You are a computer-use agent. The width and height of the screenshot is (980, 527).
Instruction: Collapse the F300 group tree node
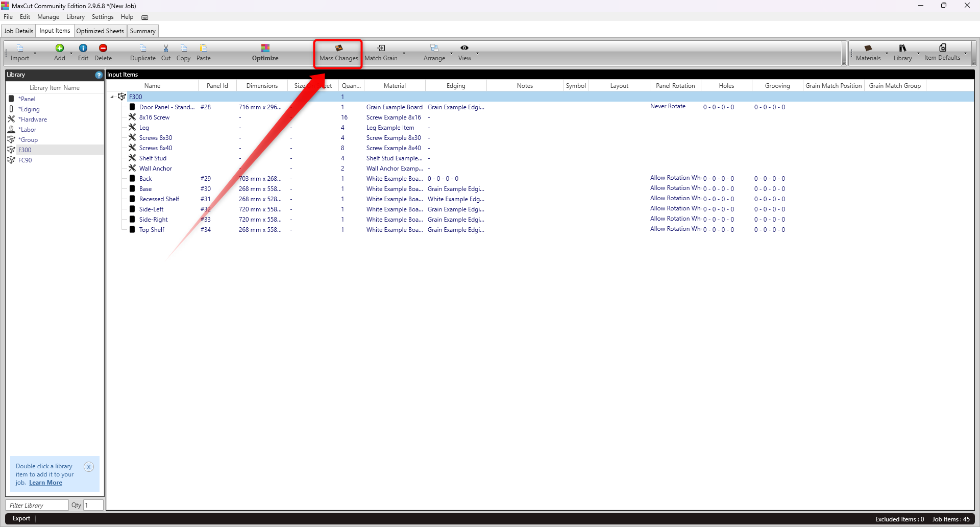[x=112, y=97]
